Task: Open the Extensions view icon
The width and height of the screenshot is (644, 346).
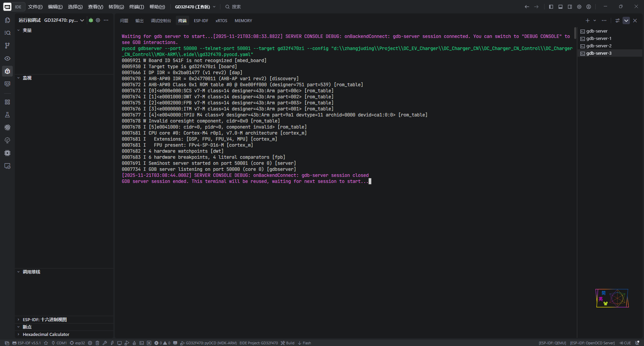Action: pos(7,102)
